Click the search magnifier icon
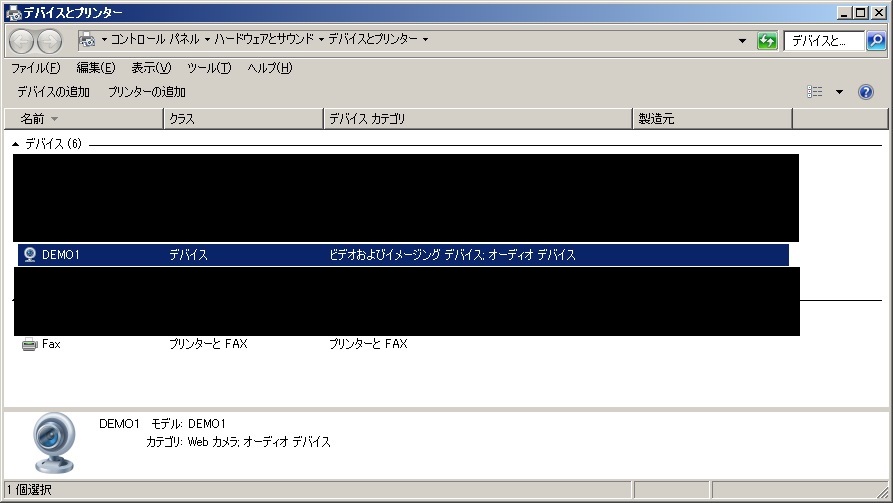 [876, 40]
